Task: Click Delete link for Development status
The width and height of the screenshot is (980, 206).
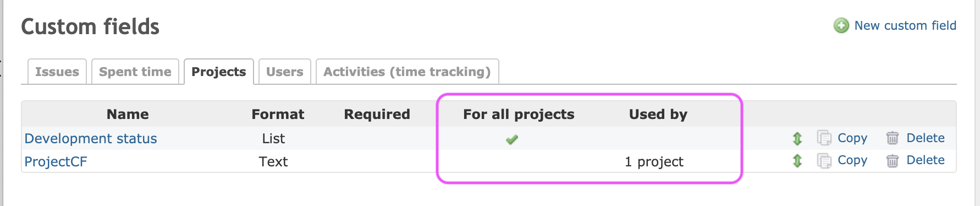Action: pos(926,138)
